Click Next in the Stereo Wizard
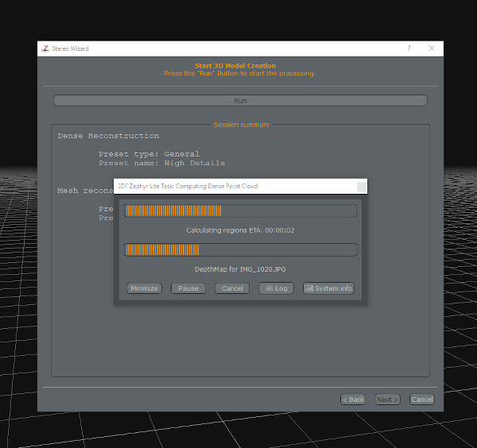The width and height of the screenshot is (477, 448). click(387, 400)
